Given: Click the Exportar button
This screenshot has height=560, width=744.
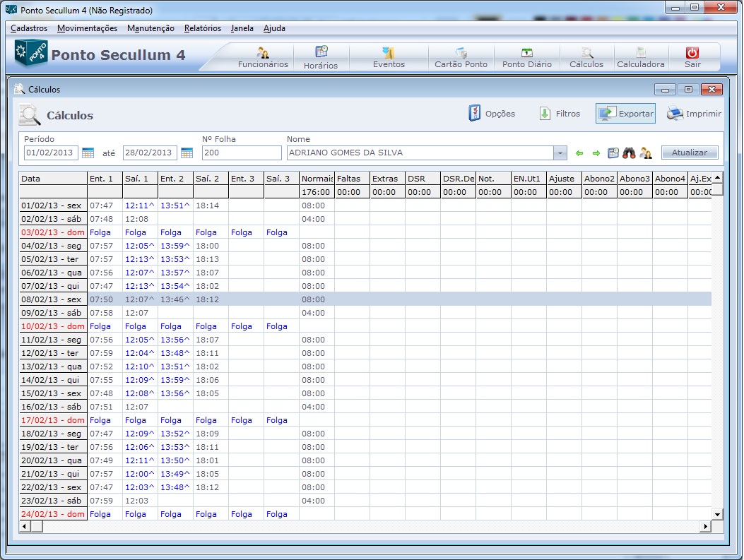Looking at the screenshot, I should 625,113.
